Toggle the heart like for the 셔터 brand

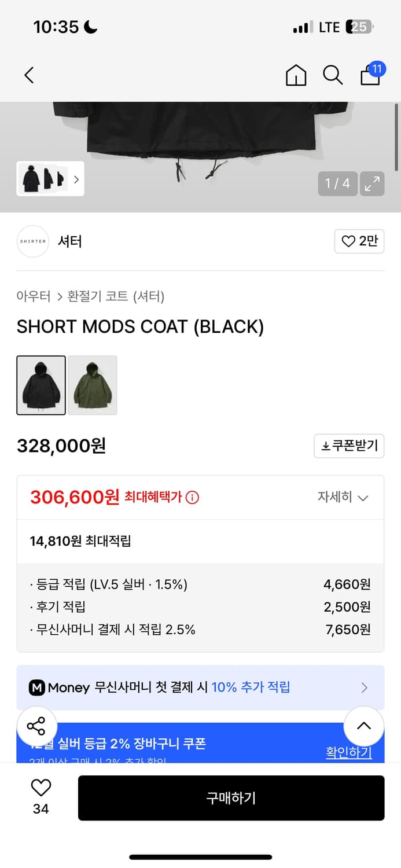(x=359, y=241)
